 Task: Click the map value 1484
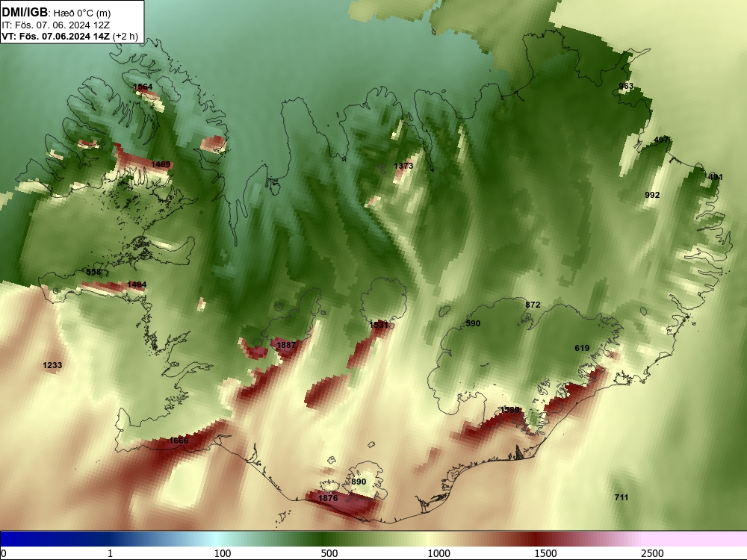click(137, 284)
